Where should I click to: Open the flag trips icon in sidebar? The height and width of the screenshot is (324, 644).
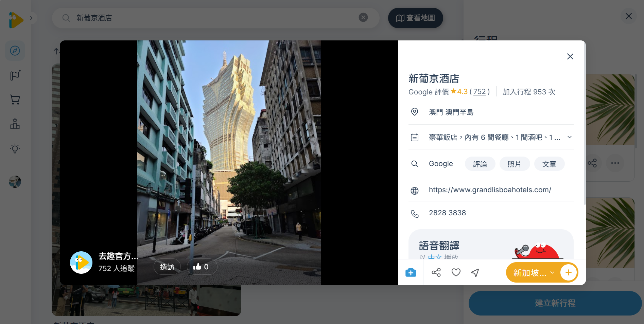pyautogui.click(x=15, y=75)
